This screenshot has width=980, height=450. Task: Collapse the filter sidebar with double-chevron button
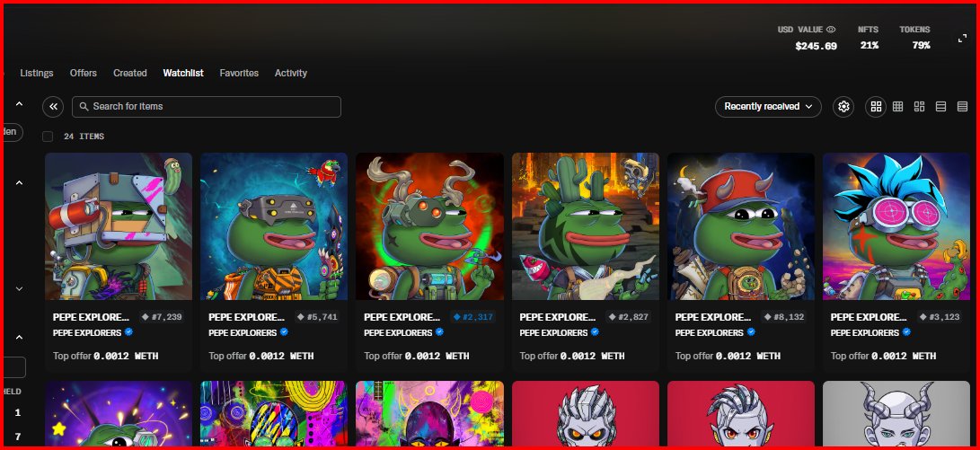53,107
